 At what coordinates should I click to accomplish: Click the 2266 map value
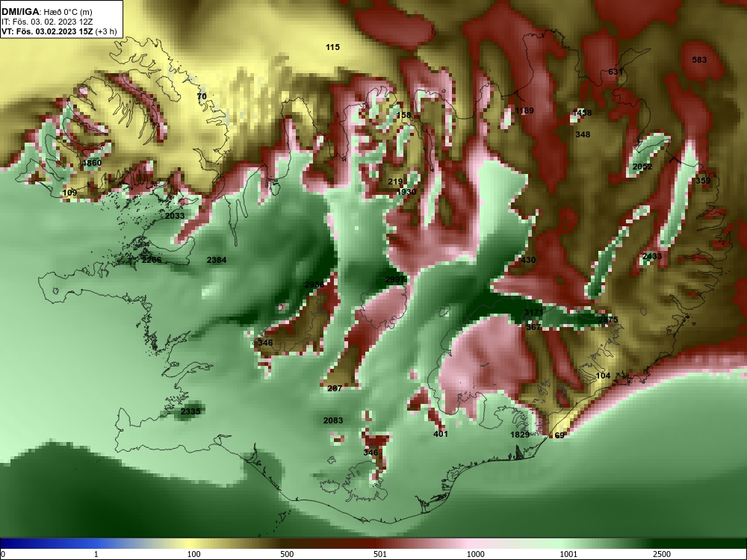[152, 260]
